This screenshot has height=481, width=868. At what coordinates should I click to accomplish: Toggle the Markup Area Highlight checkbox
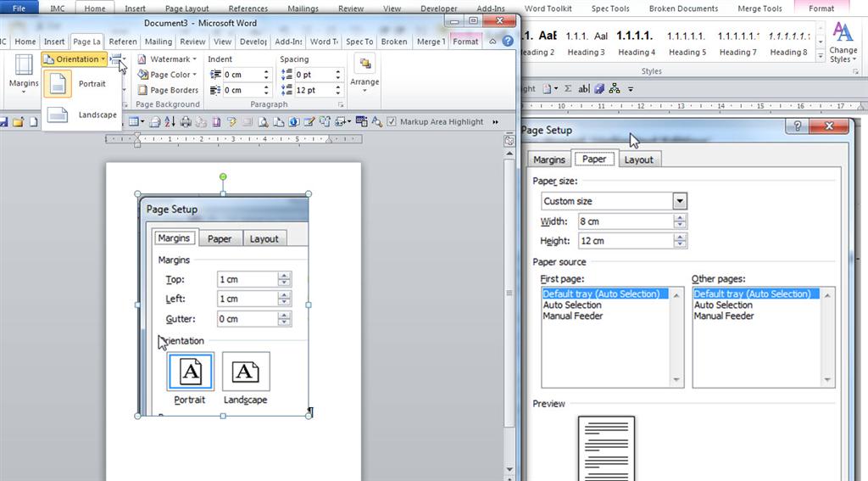click(x=392, y=122)
